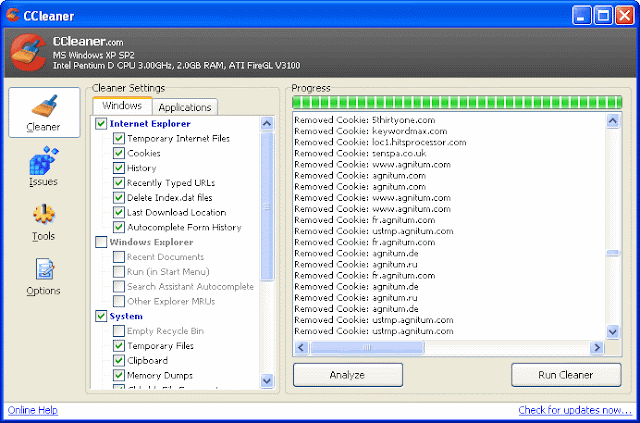This screenshot has height=423, width=640.
Task: Toggle the Clipboard checkbox
Action: click(119, 361)
